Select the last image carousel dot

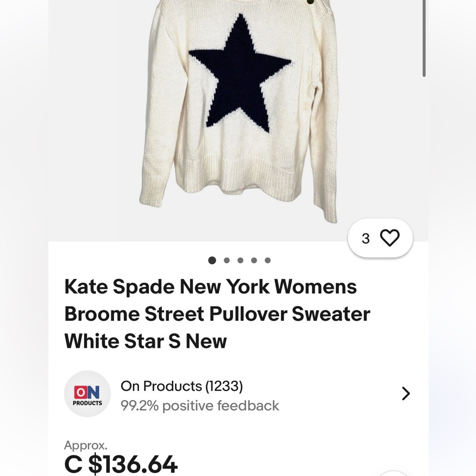pyautogui.click(x=268, y=260)
